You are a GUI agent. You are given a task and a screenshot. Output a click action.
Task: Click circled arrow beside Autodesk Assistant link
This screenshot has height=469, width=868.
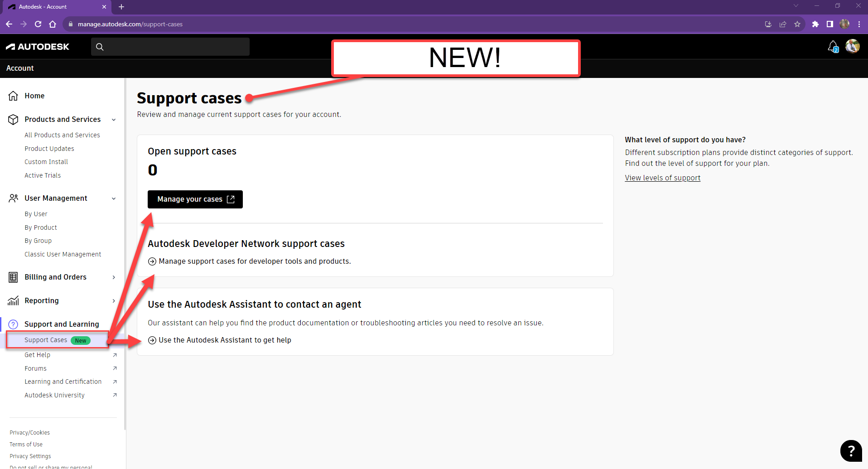coord(152,340)
